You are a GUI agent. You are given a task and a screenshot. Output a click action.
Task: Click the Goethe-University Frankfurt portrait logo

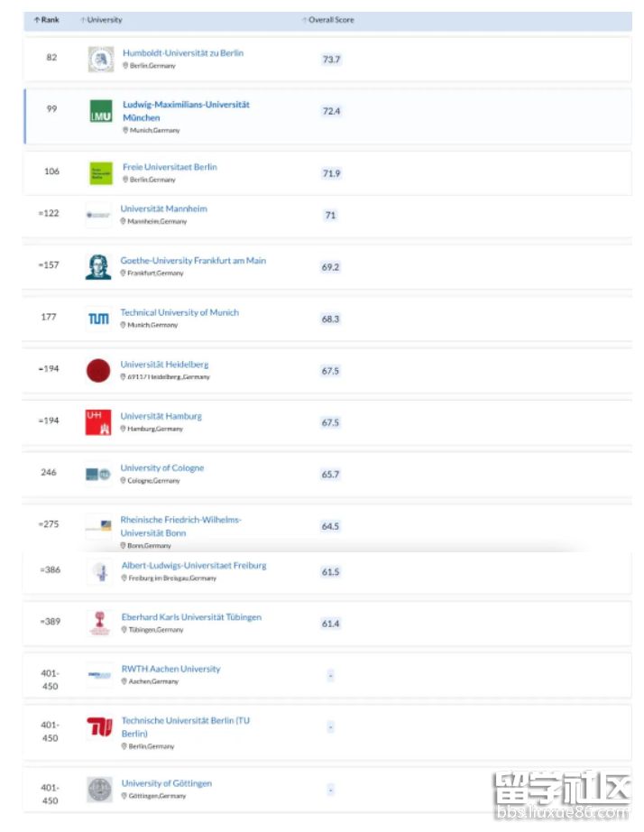pyautogui.click(x=98, y=266)
